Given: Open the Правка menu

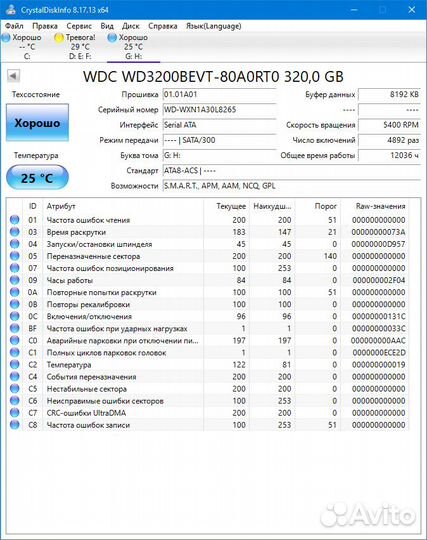Looking at the screenshot, I should coord(45,26).
